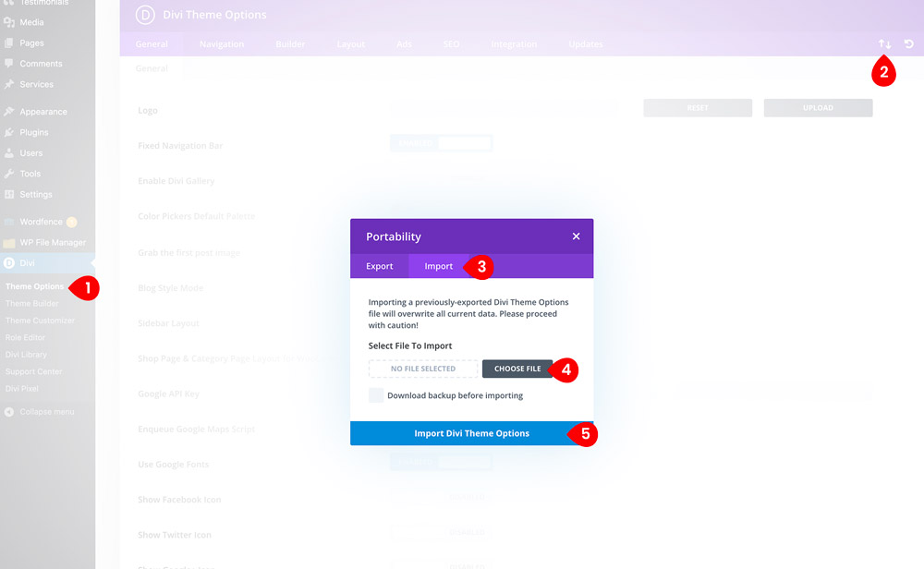Click the Collapse menu label
Viewport: 924px width, 569px height.
point(47,412)
